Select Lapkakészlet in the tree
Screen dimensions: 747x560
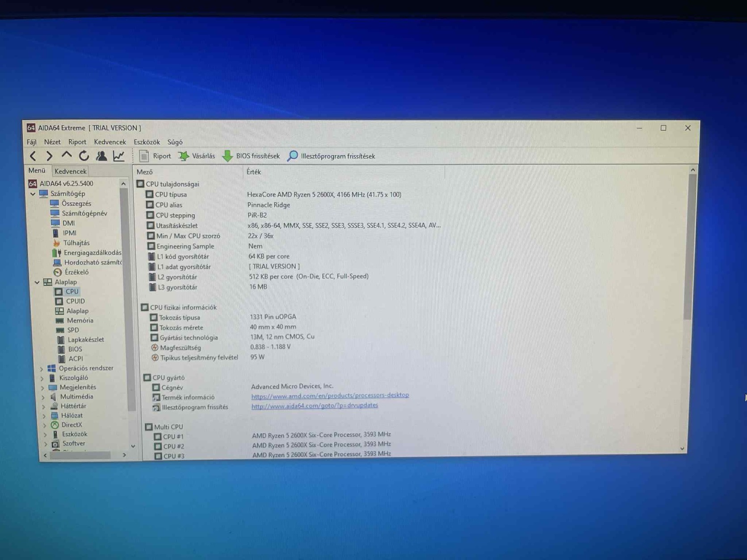point(80,340)
